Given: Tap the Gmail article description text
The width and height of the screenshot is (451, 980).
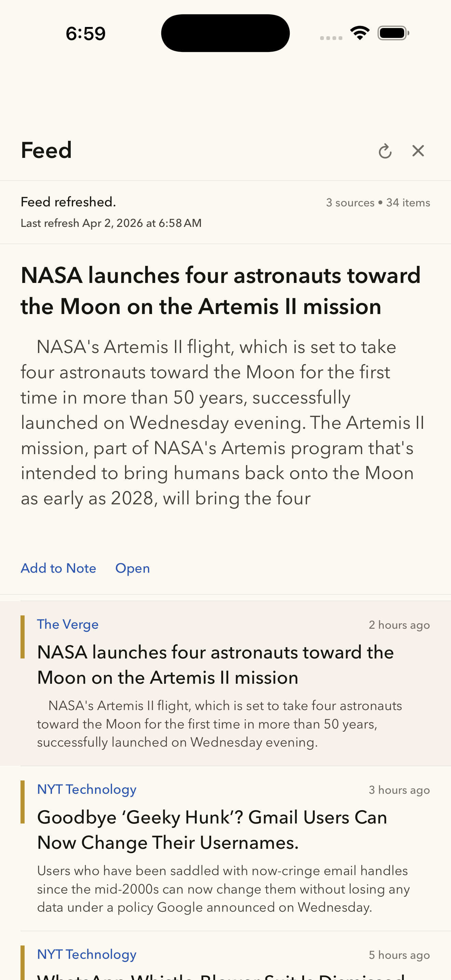Looking at the screenshot, I should pos(223,889).
